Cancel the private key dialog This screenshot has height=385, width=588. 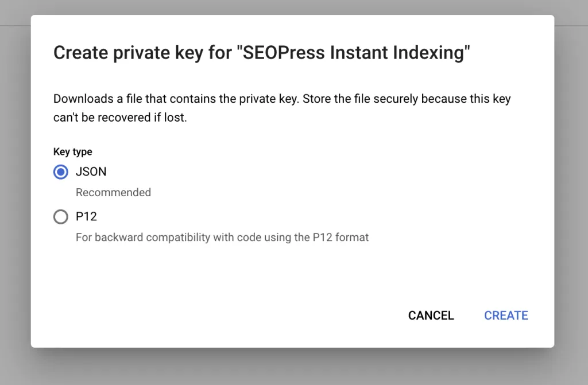431,316
